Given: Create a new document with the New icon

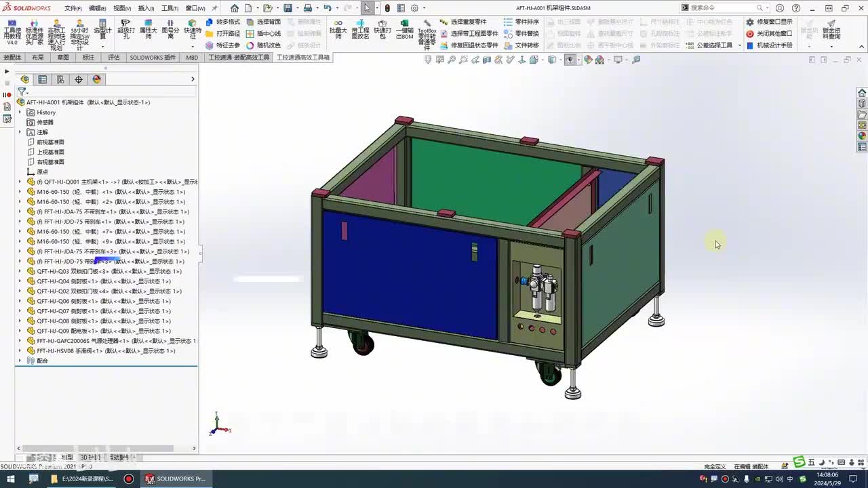Looking at the screenshot, I should (x=248, y=8).
